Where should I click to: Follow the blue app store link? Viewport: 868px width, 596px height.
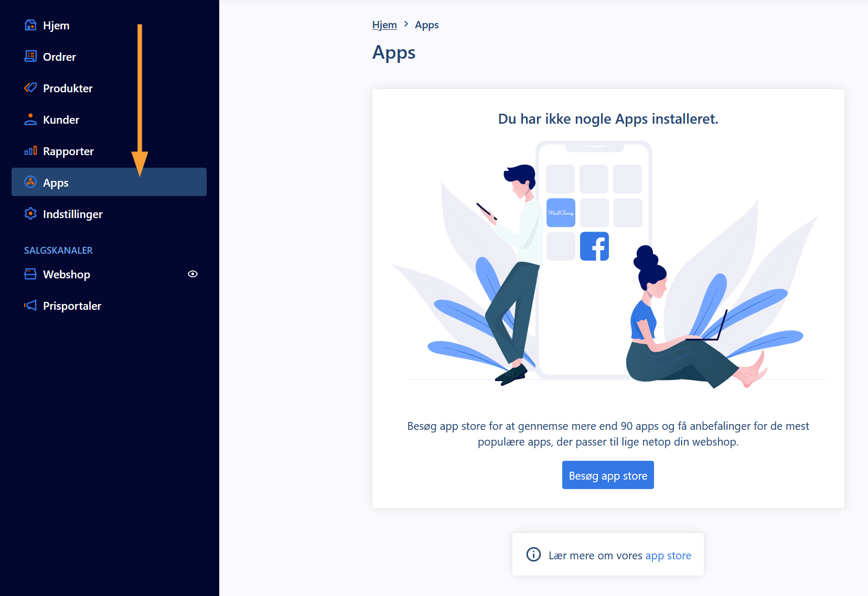click(668, 556)
